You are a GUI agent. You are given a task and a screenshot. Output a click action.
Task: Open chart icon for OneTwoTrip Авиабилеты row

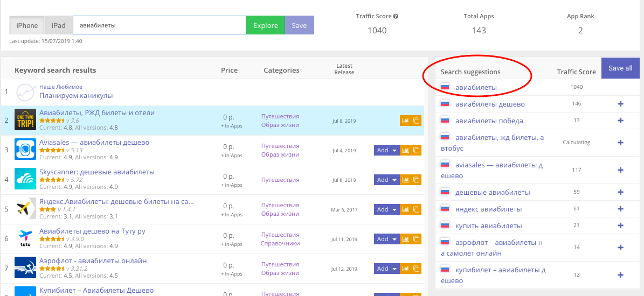pos(405,121)
